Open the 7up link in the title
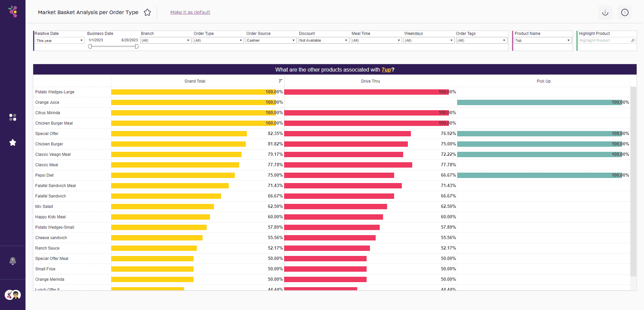The width and height of the screenshot is (644, 310). point(386,70)
